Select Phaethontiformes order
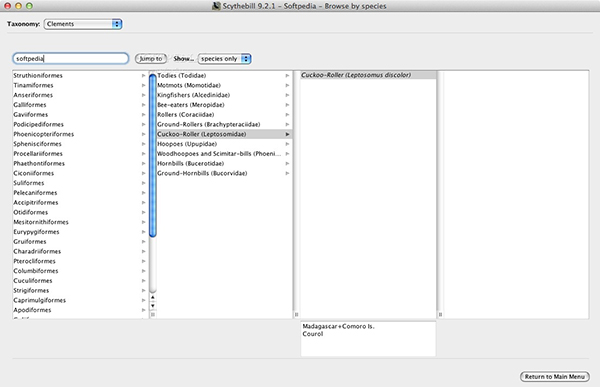Image resolution: width=600 pixels, height=387 pixels. (x=80, y=163)
